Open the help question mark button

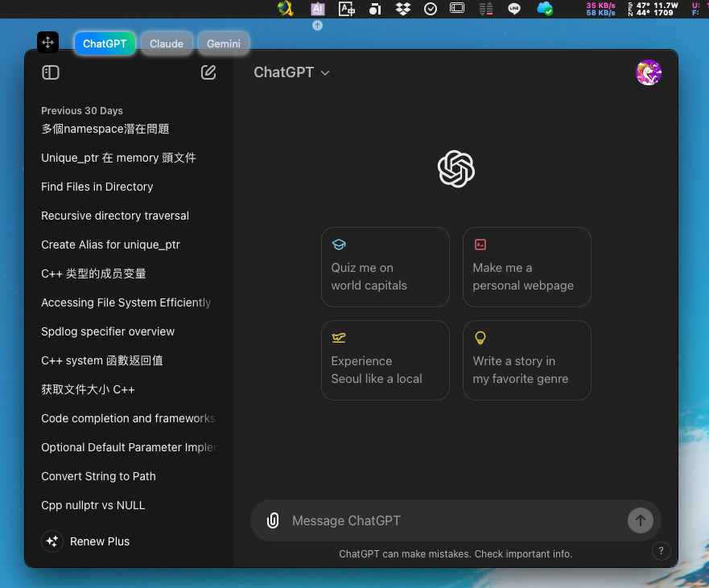pos(661,551)
